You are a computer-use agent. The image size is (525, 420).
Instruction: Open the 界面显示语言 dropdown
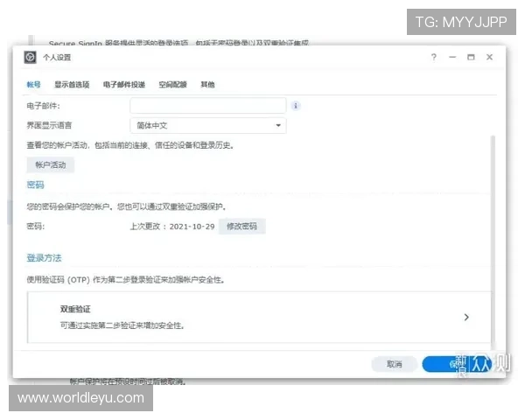pyautogui.click(x=208, y=126)
